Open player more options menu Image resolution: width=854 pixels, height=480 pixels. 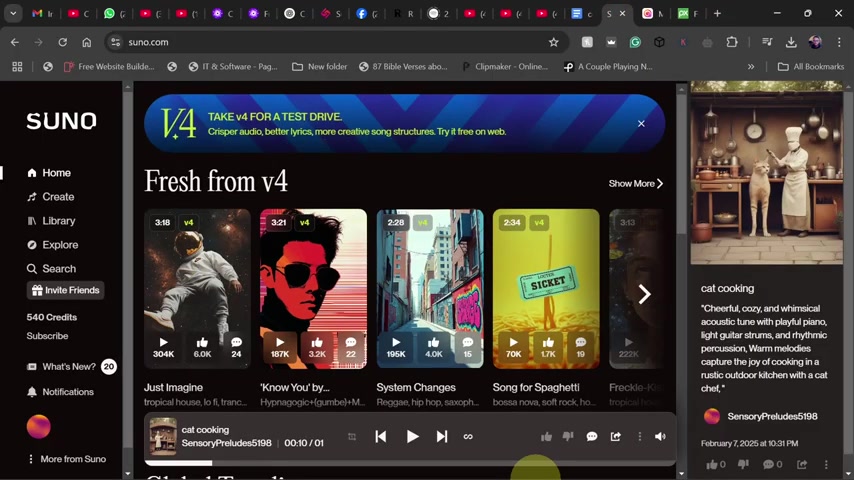click(x=639, y=436)
